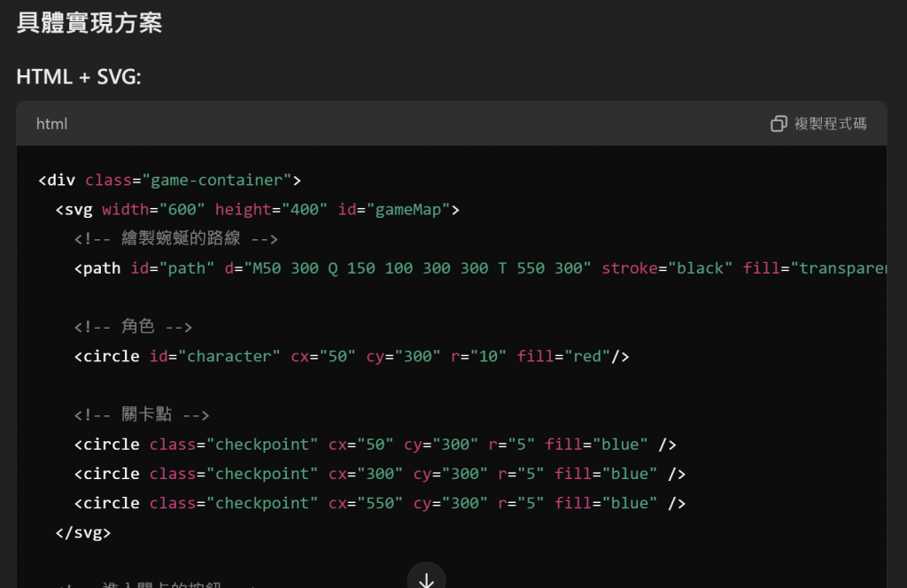Viewport: 907px width, 588px height.
Task: Click the path id="path" line
Action: pyautogui.click(x=481, y=268)
